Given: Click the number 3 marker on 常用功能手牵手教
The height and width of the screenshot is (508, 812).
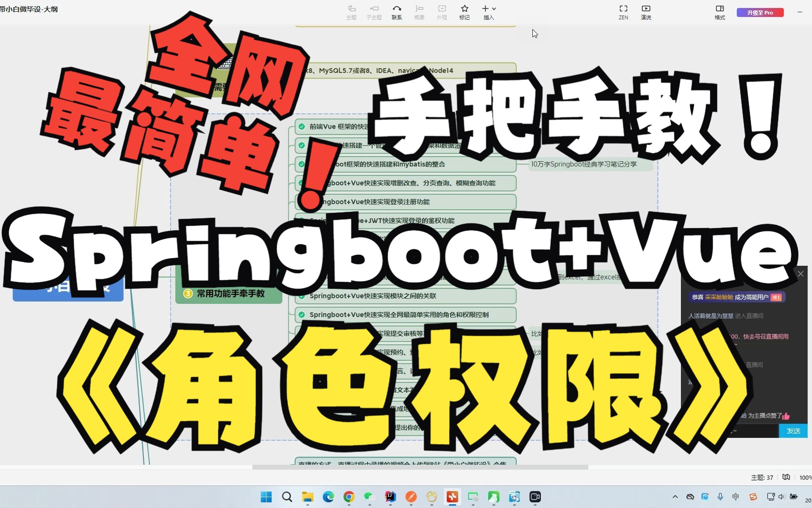Looking at the screenshot, I should point(188,294).
